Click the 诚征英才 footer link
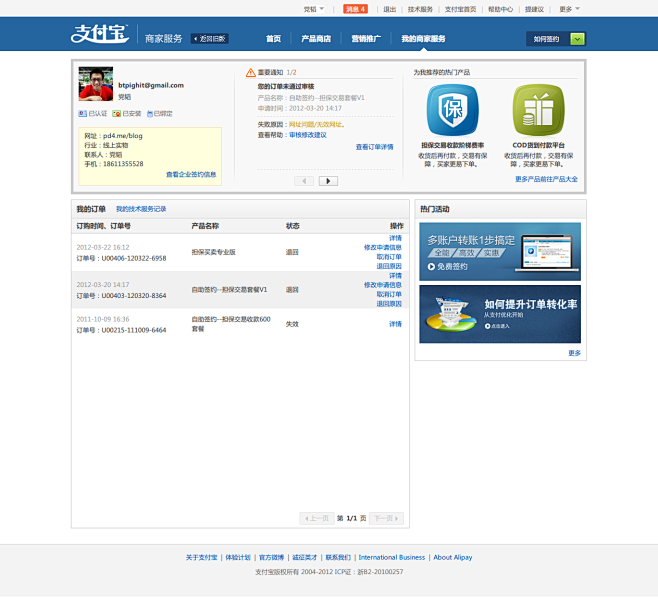This screenshot has height=608, width=658. 305,558
